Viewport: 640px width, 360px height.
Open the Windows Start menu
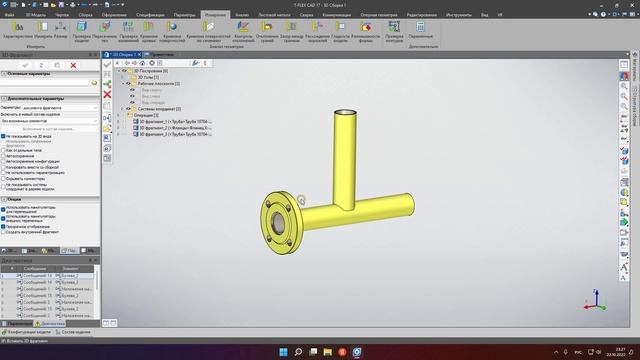tap(283, 352)
